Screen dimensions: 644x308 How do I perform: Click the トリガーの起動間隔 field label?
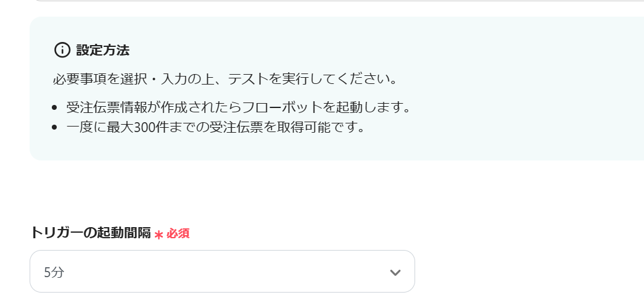pos(90,233)
